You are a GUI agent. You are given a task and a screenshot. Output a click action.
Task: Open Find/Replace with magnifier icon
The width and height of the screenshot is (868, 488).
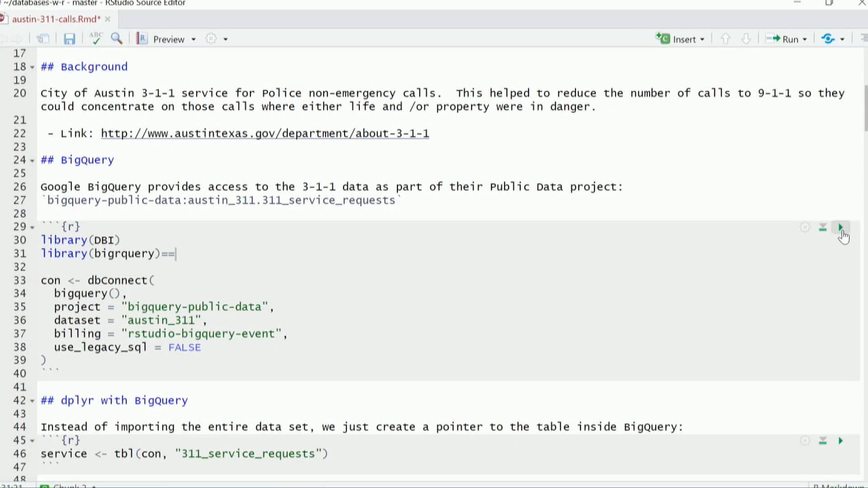[117, 39]
